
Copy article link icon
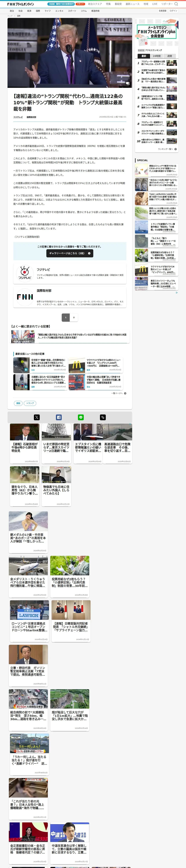(x=103, y=417)
